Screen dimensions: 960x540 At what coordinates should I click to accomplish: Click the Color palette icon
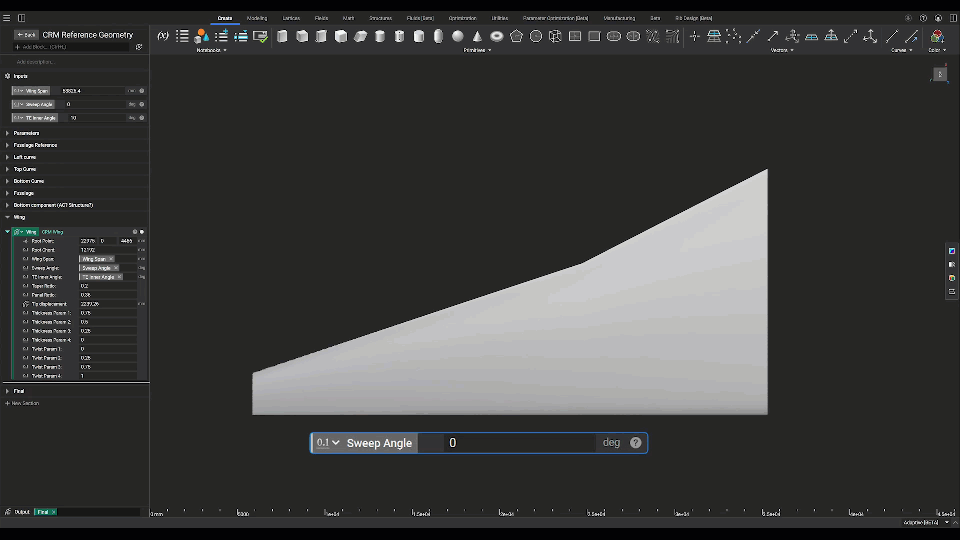pos(937,36)
